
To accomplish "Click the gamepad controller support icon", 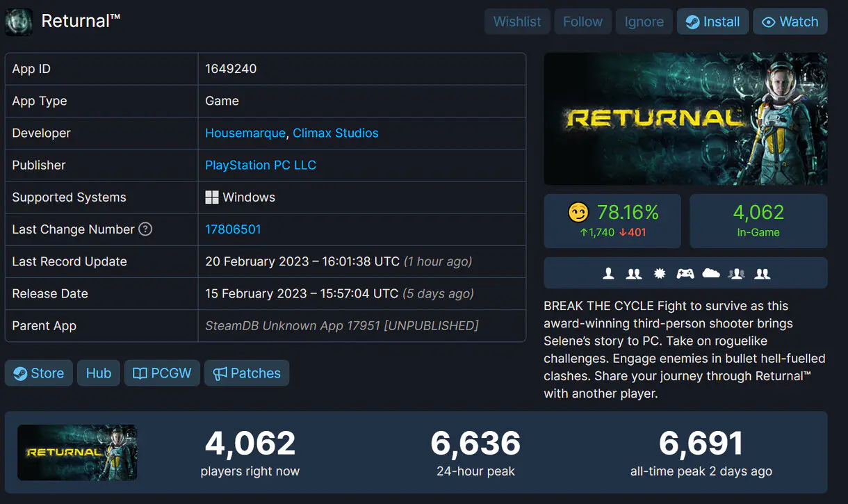I will (685, 273).
